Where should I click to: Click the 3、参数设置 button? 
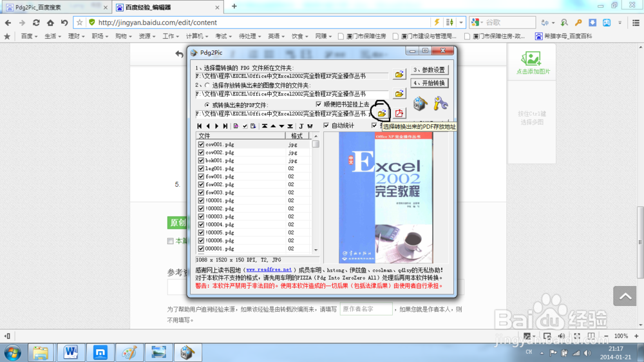pos(429,70)
